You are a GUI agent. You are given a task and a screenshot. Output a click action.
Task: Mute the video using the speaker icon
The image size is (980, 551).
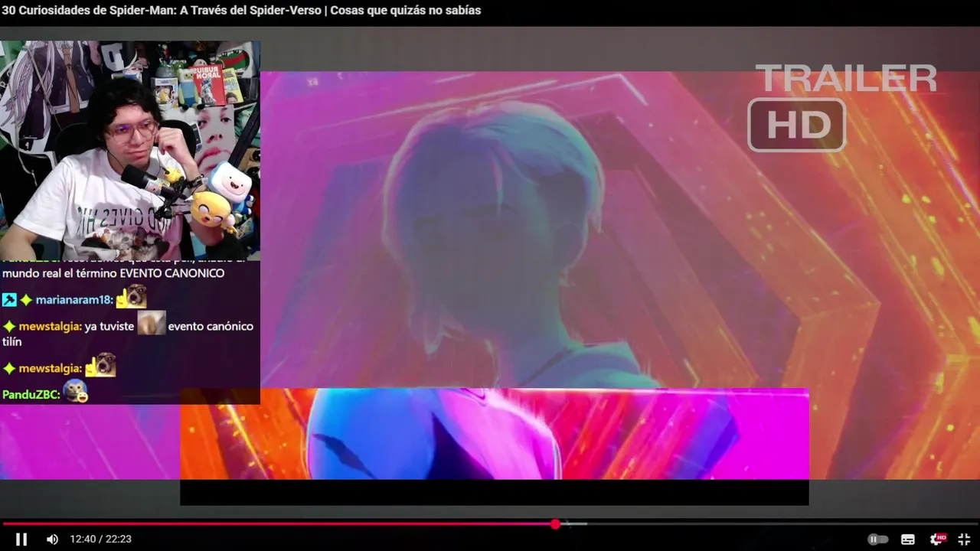coord(52,539)
